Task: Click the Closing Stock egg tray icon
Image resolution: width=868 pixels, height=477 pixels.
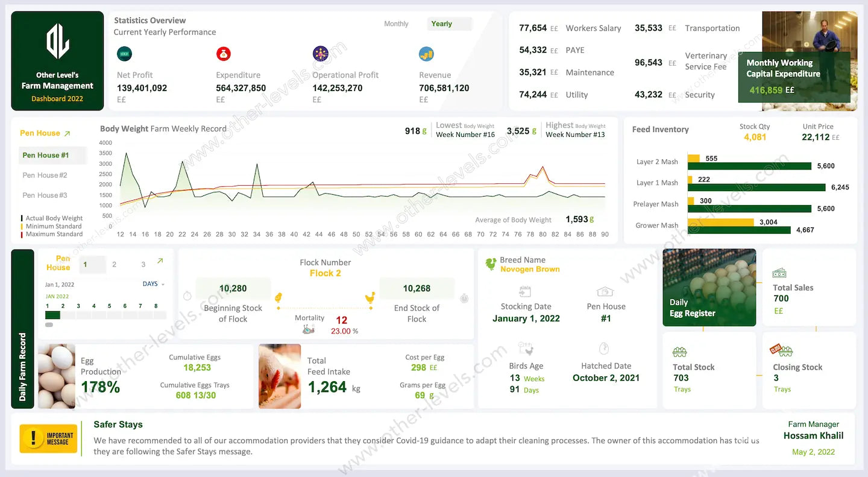Action: tap(781, 350)
